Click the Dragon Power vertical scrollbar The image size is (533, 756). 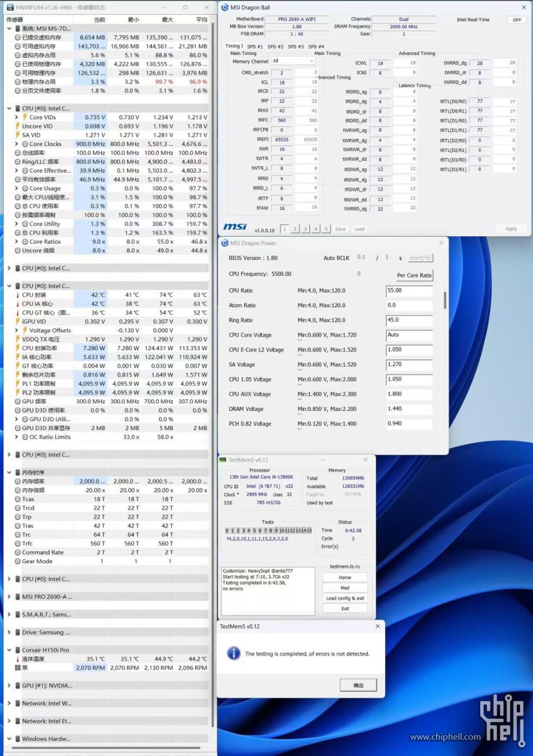pyautogui.click(x=445, y=300)
